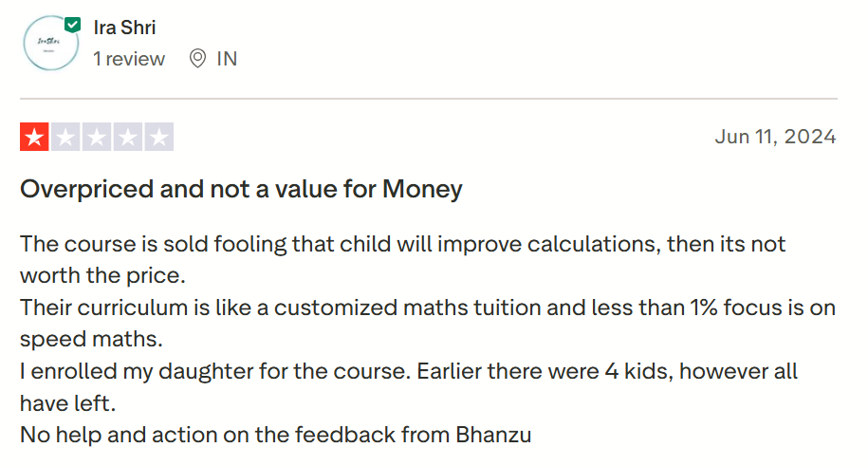Open 'Overpriced and not a value for Money' title
Image resolution: width=868 pixels, height=466 pixels.
tap(241, 189)
